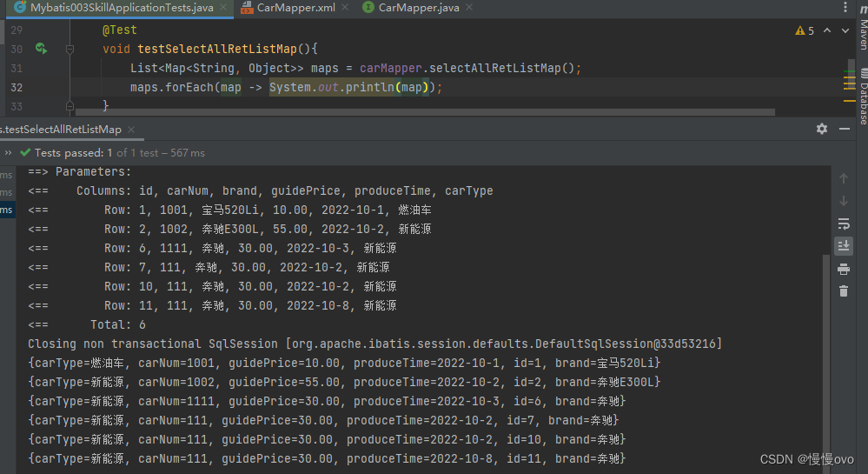Collapse the testSelectAllRetListMap method at line 30
The width and height of the screenshot is (868, 474).
pos(70,50)
